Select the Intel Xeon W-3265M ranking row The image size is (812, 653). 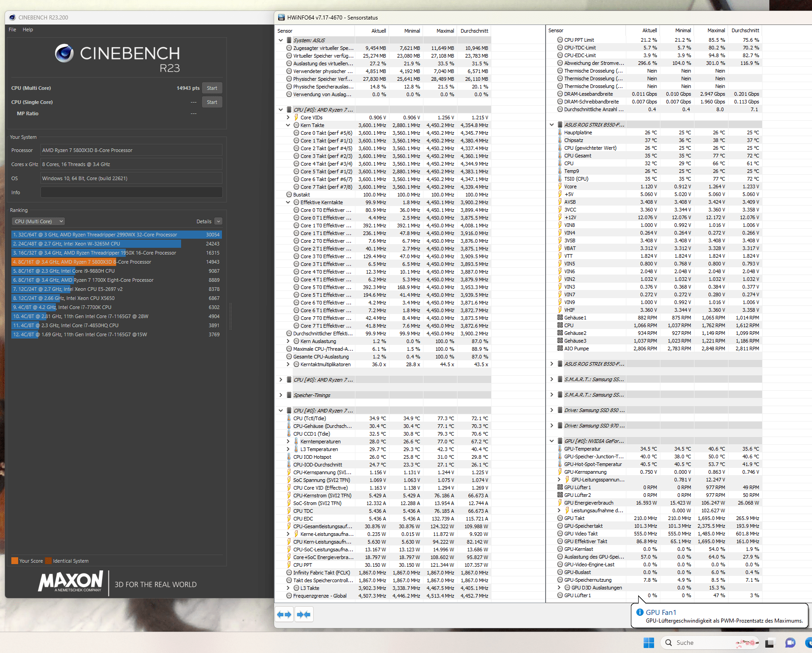coord(117,244)
